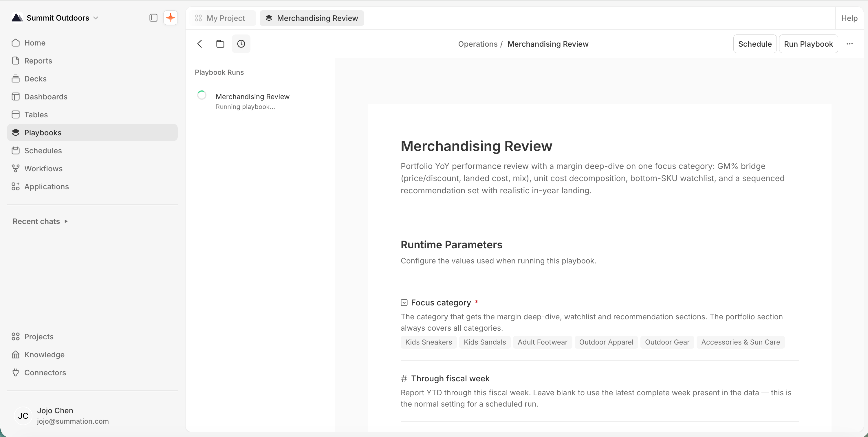The image size is (868, 437).
Task: Start a new chat with orange sparkle icon
Action: click(x=171, y=18)
